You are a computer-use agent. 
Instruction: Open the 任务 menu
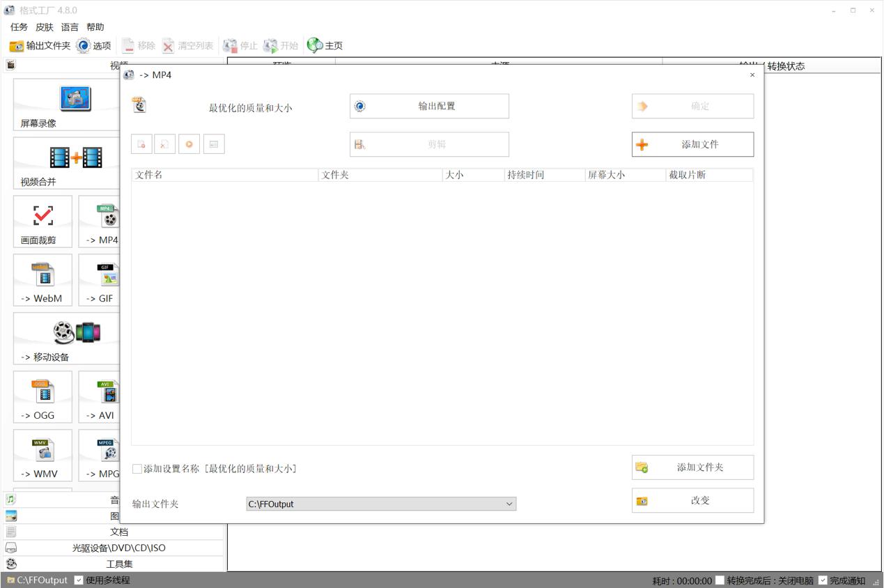click(18, 27)
